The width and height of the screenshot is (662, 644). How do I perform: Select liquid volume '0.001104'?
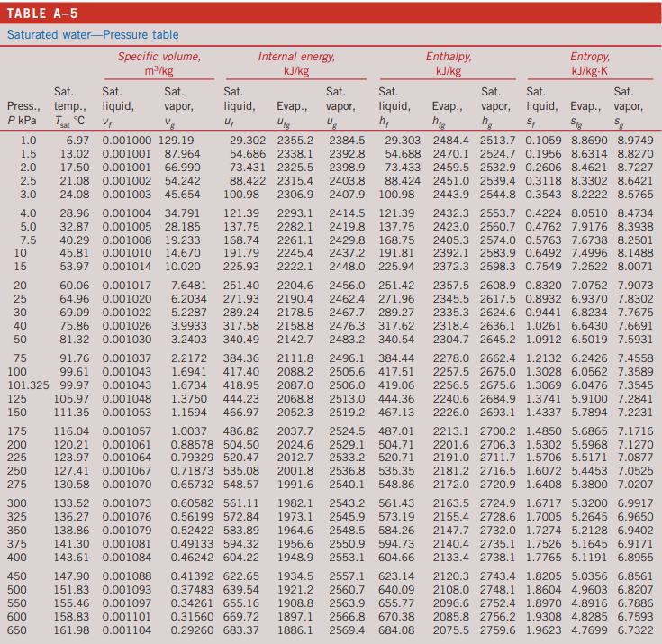(x=127, y=630)
